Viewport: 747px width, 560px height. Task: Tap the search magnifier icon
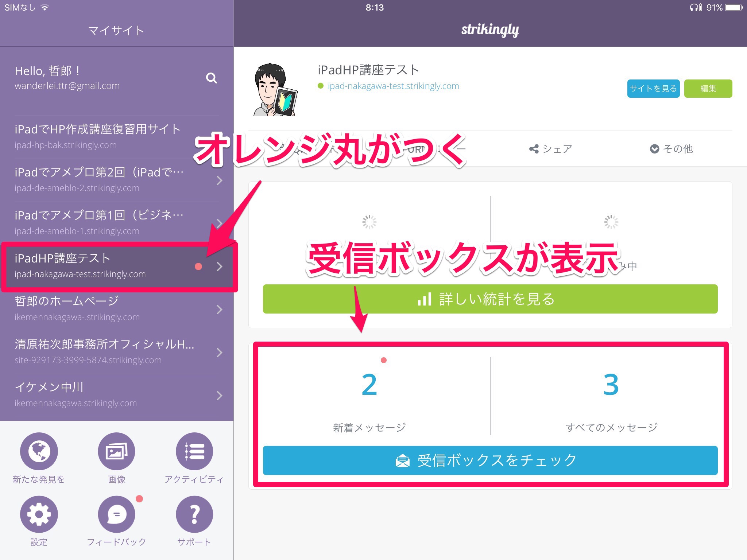tap(211, 78)
